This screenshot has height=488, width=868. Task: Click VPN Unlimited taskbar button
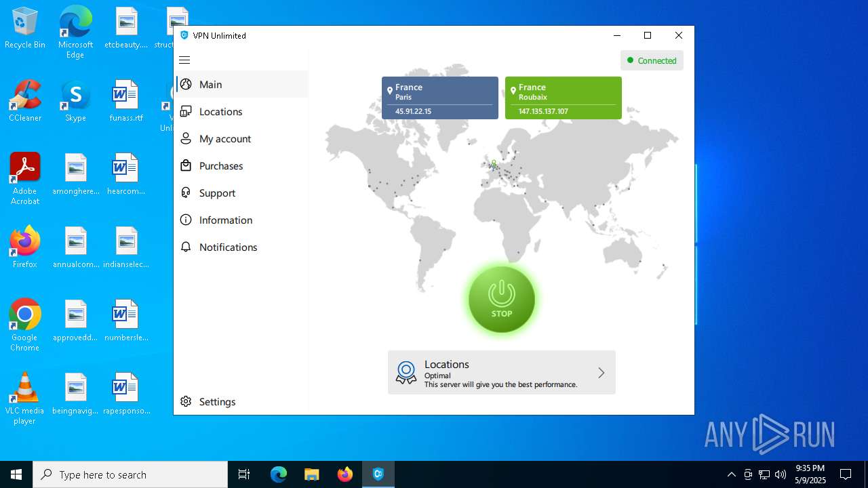click(378, 474)
